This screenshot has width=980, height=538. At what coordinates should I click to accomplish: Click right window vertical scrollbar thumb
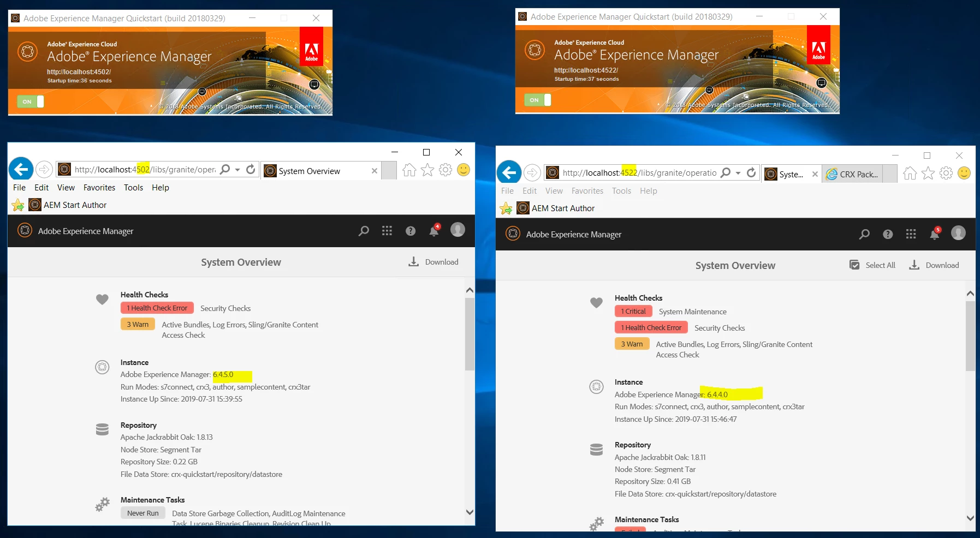(x=970, y=336)
